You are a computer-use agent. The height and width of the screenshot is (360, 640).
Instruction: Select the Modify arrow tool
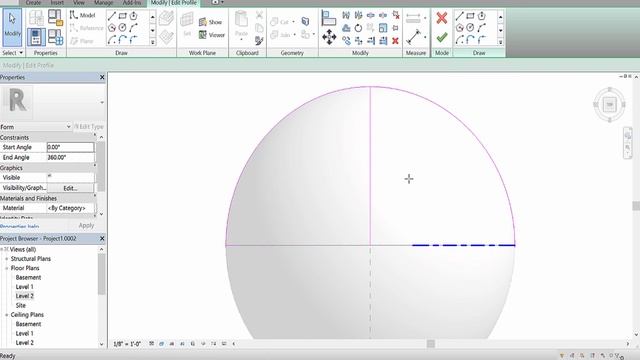[x=12, y=27]
